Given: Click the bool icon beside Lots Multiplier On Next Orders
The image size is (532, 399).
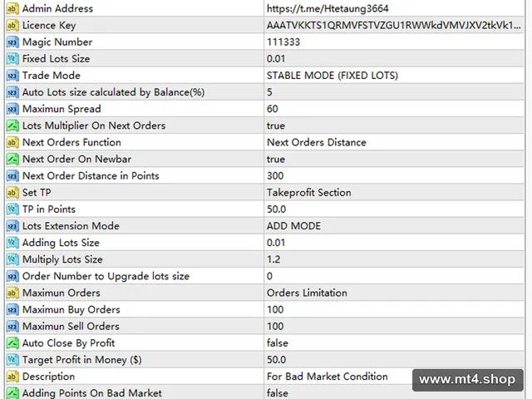Looking at the screenshot, I should coord(12,126).
